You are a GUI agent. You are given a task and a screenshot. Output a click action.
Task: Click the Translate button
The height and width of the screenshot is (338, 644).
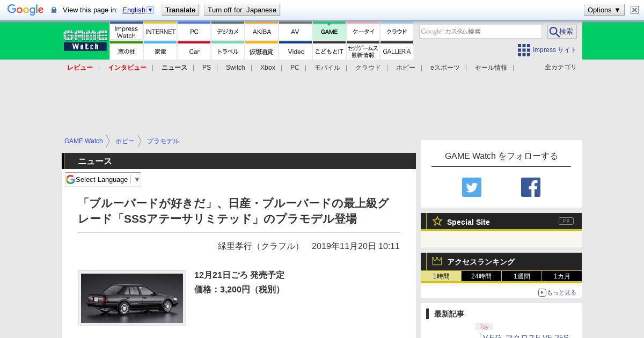[180, 10]
